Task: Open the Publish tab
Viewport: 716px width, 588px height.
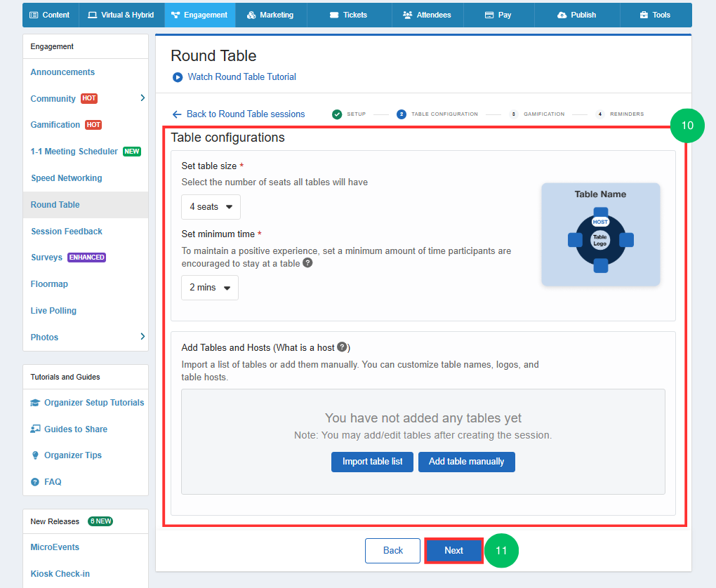Action: 577,15
